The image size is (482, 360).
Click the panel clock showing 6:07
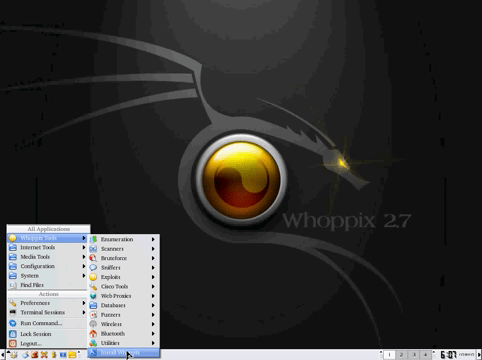tap(449, 355)
